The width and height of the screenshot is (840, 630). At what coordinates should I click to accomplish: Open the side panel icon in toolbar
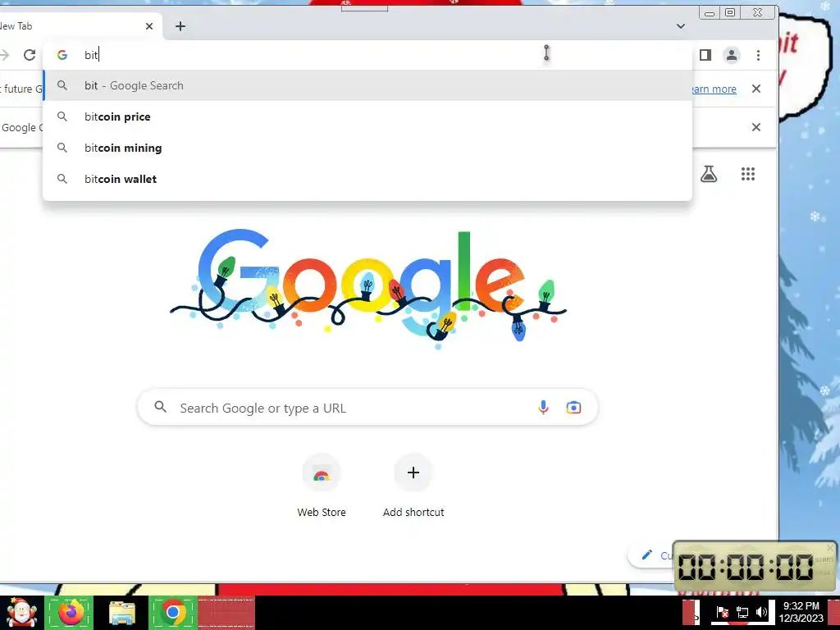click(705, 55)
